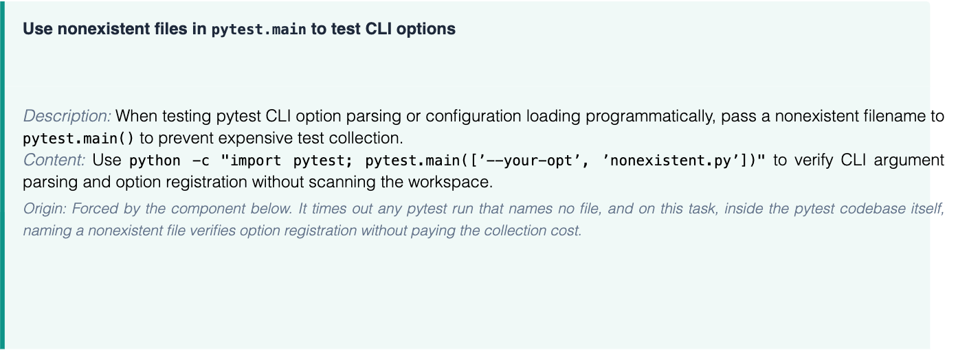This screenshot has height=350, width=980.
Task: Click the pytest.main code in the title
Action: [258, 30]
